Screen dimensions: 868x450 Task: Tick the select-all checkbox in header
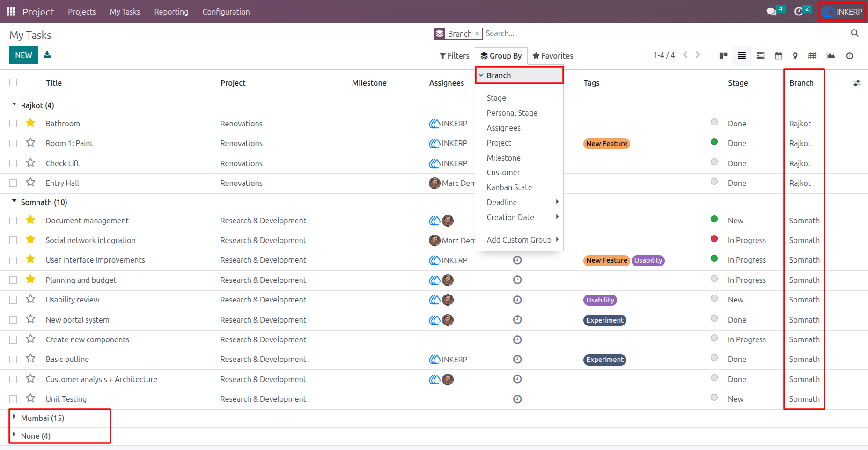point(13,82)
